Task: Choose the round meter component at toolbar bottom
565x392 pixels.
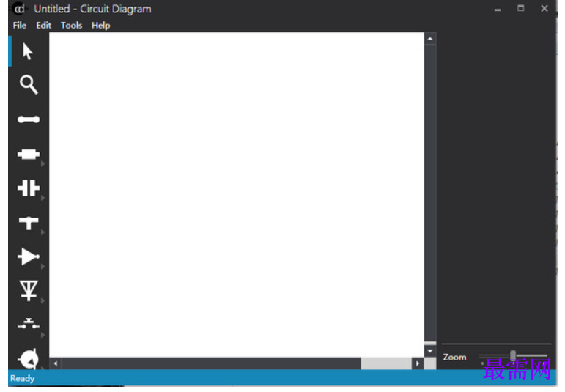Action: (29, 358)
